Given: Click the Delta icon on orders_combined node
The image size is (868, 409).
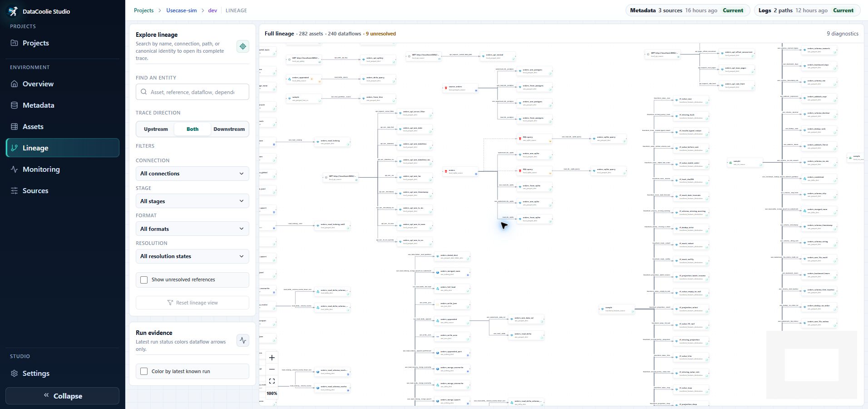Looking at the screenshot, I should [x=805, y=178].
